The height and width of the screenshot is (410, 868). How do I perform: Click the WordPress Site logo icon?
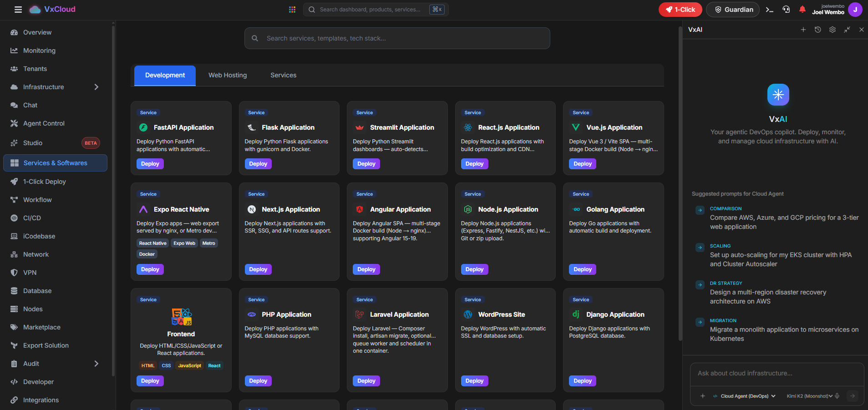point(468,314)
